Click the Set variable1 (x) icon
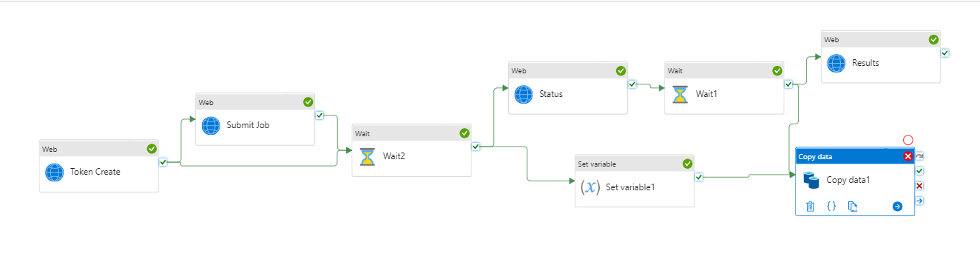Viewport: 980px width, 268px height. [589, 187]
